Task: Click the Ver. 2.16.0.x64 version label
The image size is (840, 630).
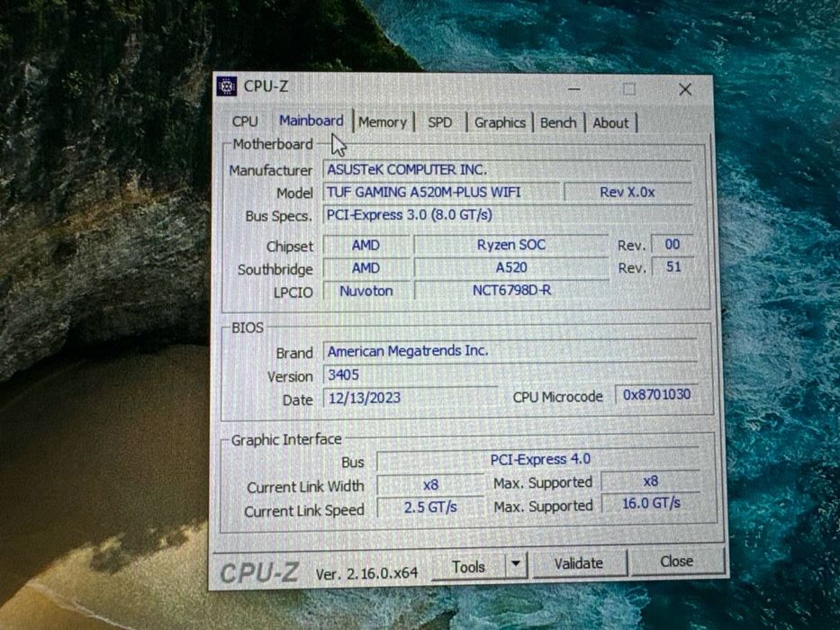Action: coord(367,574)
